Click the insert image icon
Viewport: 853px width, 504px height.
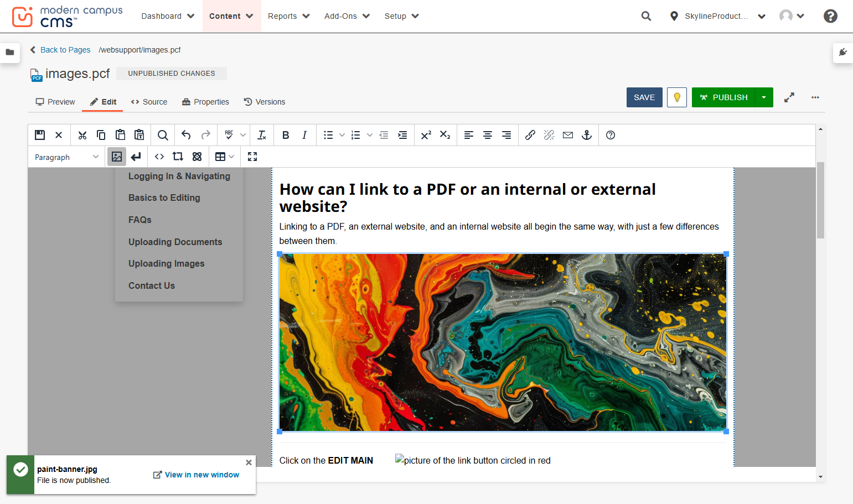[x=117, y=157]
